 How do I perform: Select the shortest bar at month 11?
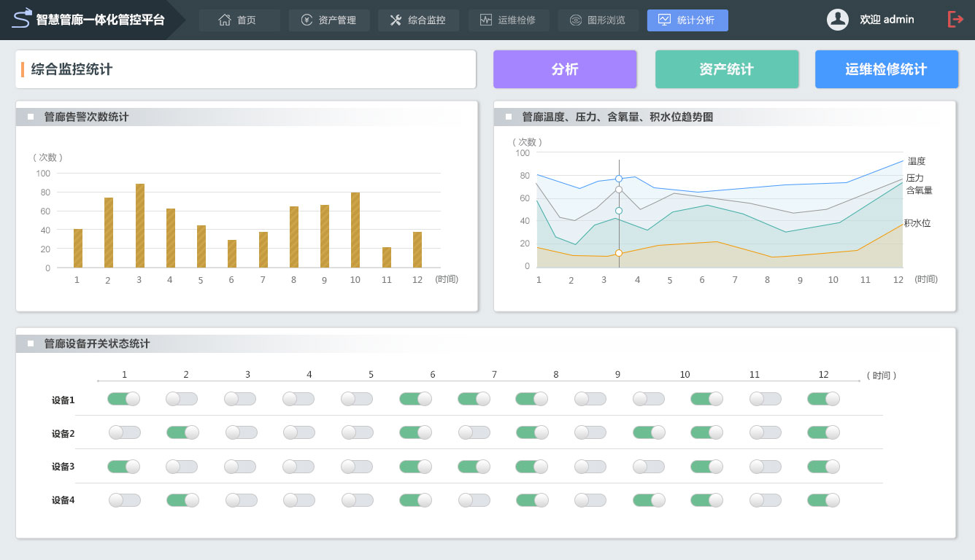point(387,257)
